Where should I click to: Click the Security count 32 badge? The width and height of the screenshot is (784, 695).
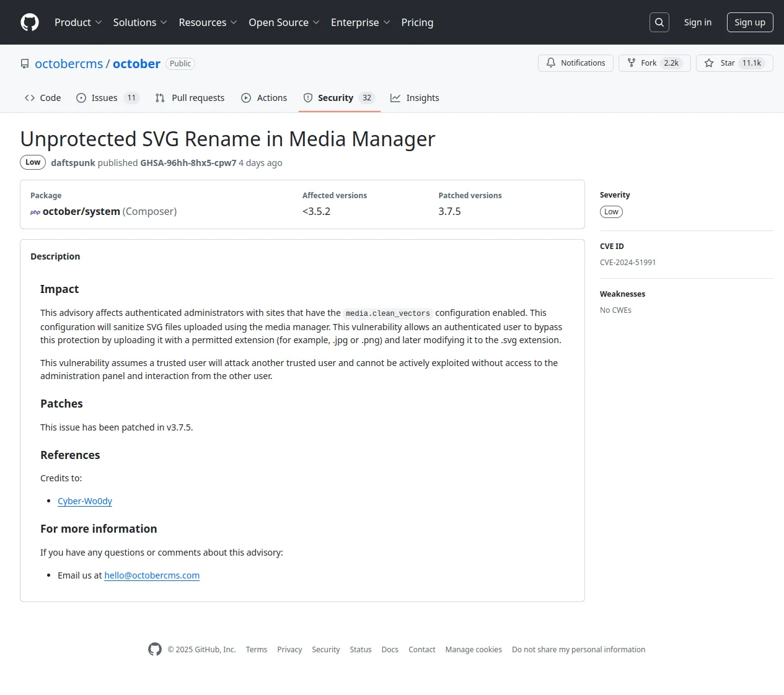367,98
